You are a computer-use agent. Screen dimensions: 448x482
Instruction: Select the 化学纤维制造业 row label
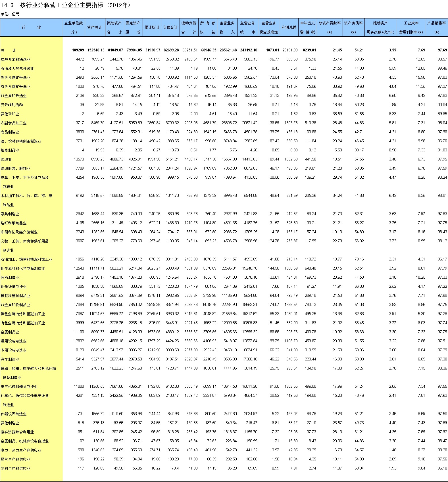click(14, 287)
